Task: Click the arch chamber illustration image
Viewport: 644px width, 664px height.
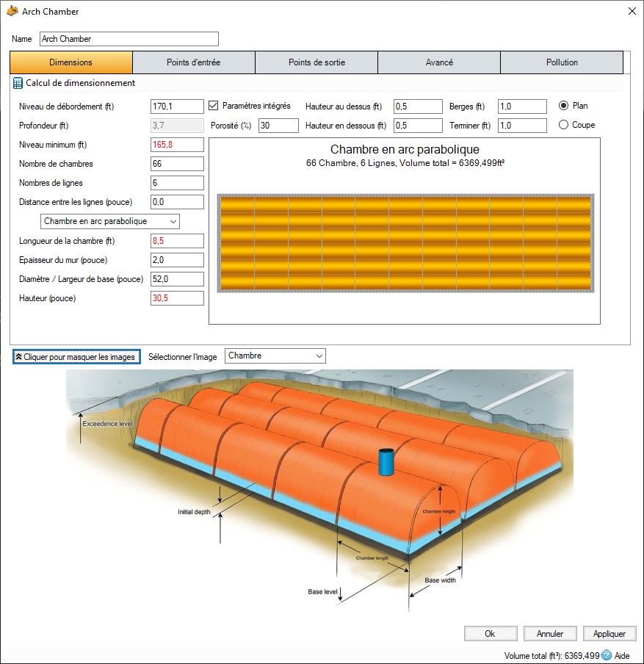Action: [319, 491]
